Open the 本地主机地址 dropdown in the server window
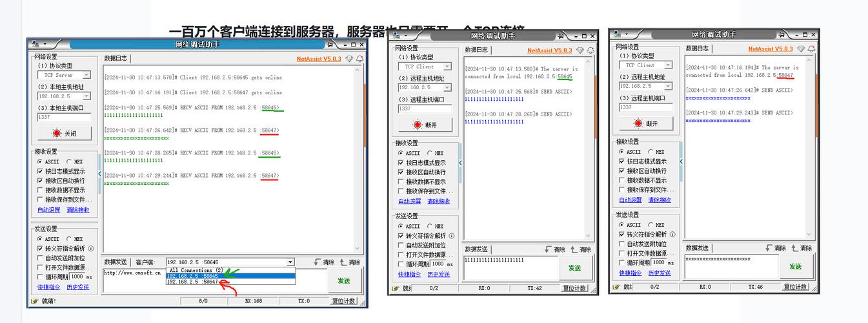The image size is (868, 323). pos(86,97)
